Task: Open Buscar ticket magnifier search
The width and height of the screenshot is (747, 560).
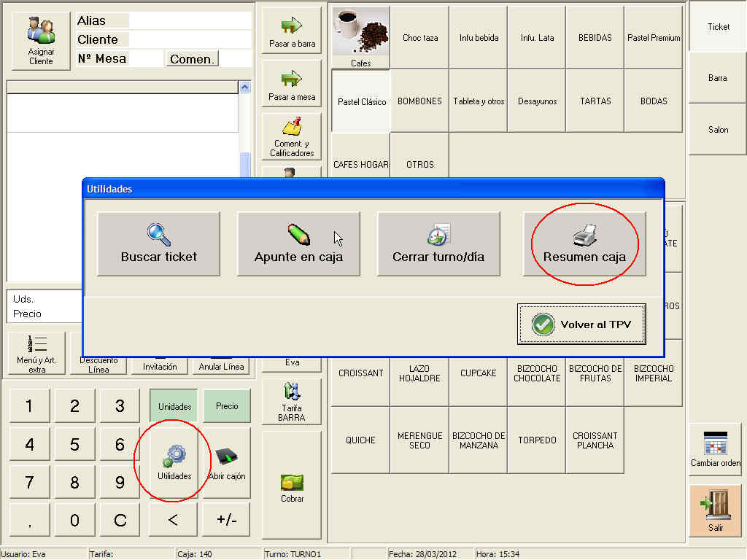Action: point(158,244)
